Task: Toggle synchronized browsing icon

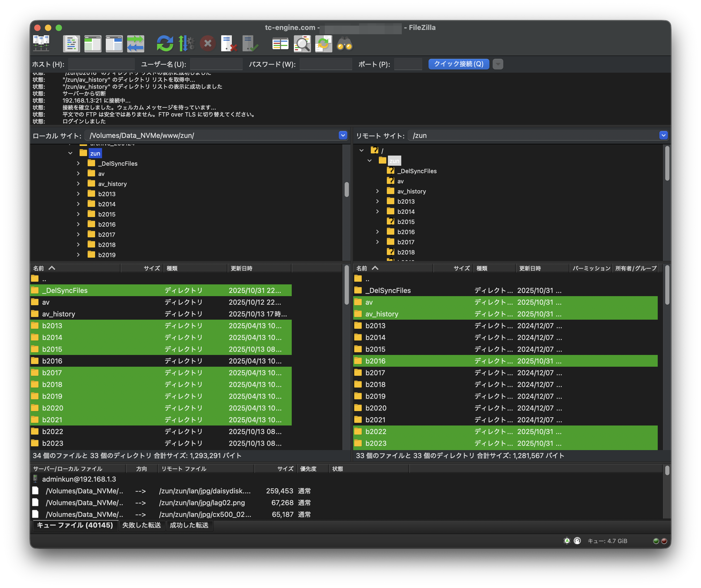Action: (x=323, y=43)
